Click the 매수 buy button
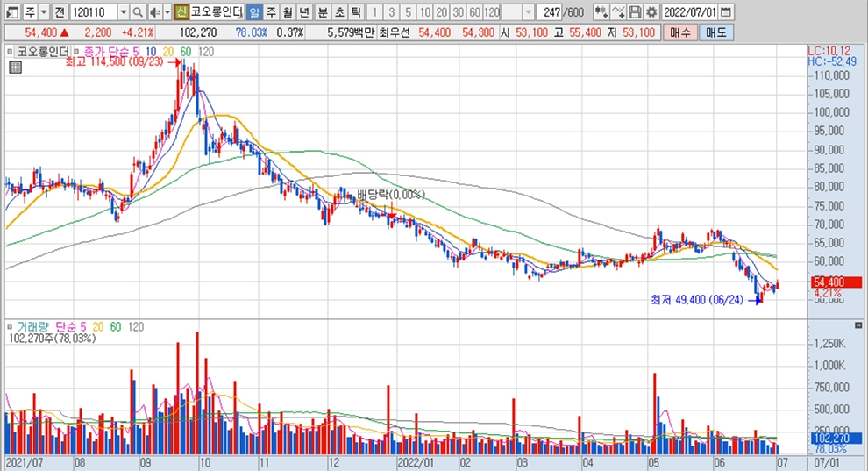Image resolution: width=868 pixels, height=471 pixels. pos(679,32)
